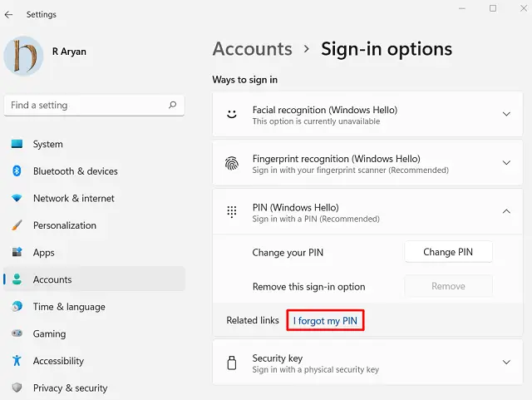Go to Accounts breadcrumb
The width and height of the screenshot is (532, 400).
click(x=252, y=49)
